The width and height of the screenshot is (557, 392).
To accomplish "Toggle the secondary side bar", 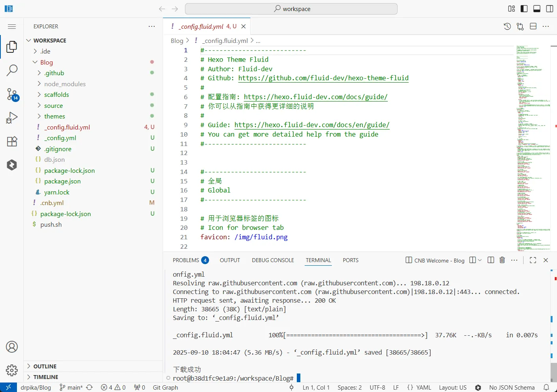I will (550, 9).
